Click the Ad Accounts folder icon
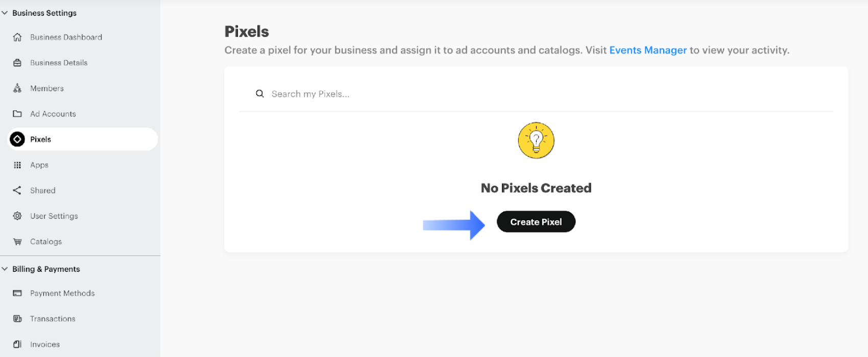This screenshot has height=357, width=868. click(x=17, y=114)
